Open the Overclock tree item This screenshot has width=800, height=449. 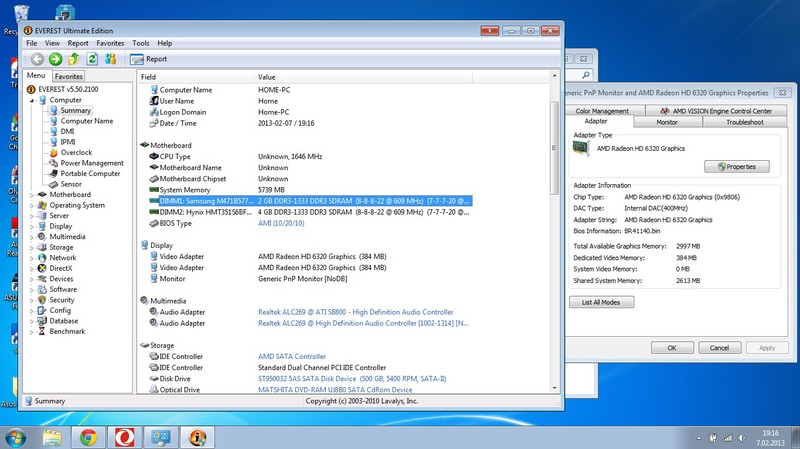point(76,153)
